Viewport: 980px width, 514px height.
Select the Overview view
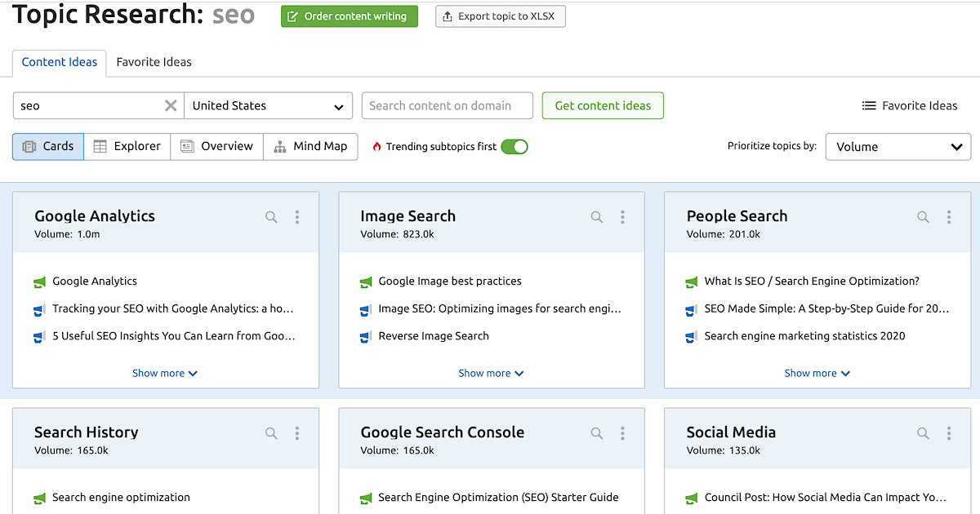pos(217,146)
